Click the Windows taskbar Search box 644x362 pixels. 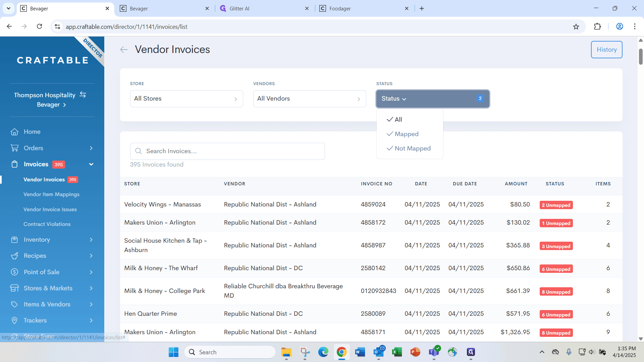(x=230, y=352)
